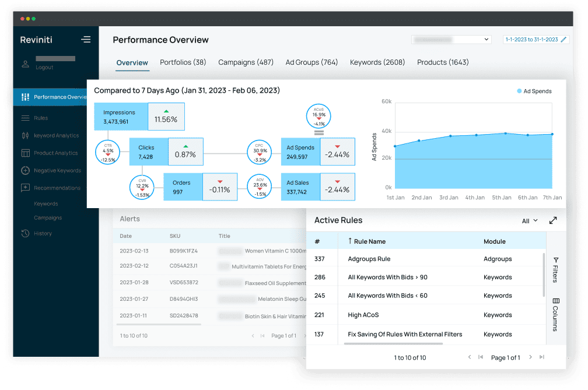Switch to the Campaigns (487) tab
Image resolution: width=588 pixels, height=390 pixels.
click(246, 62)
